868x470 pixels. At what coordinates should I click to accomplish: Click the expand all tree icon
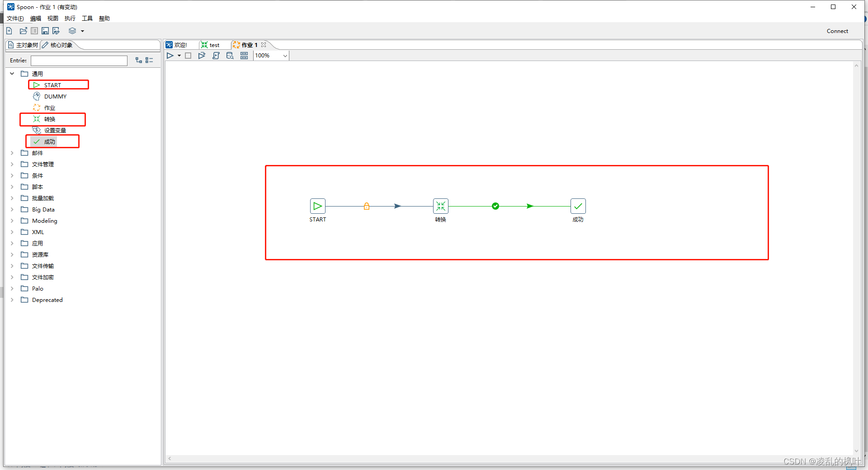[x=139, y=60]
